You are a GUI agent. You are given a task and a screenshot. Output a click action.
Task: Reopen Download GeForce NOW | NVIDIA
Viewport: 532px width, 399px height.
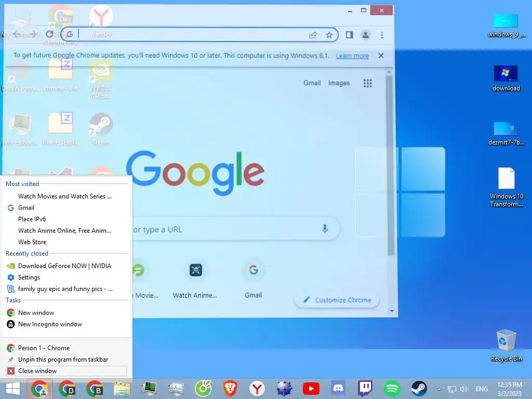66,265
